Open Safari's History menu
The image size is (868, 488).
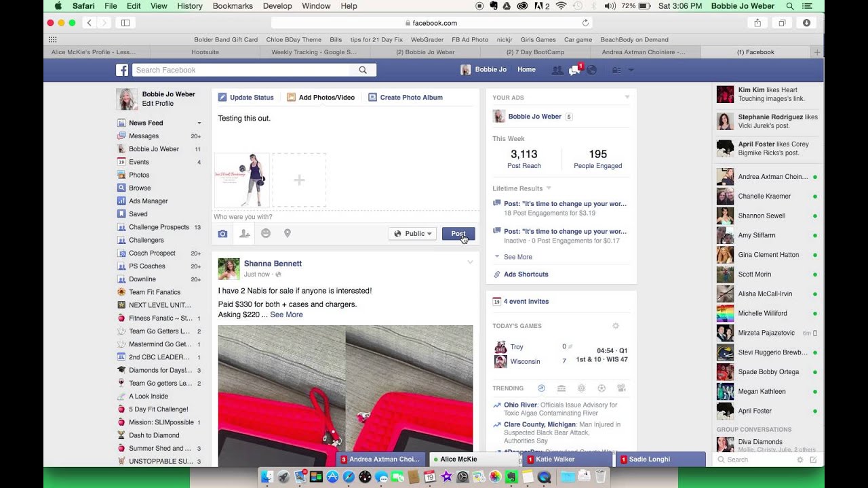189,6
